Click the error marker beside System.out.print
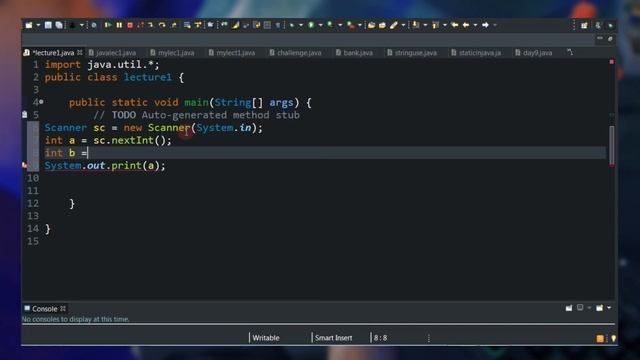The image size is (640, 360). point(24,165)
